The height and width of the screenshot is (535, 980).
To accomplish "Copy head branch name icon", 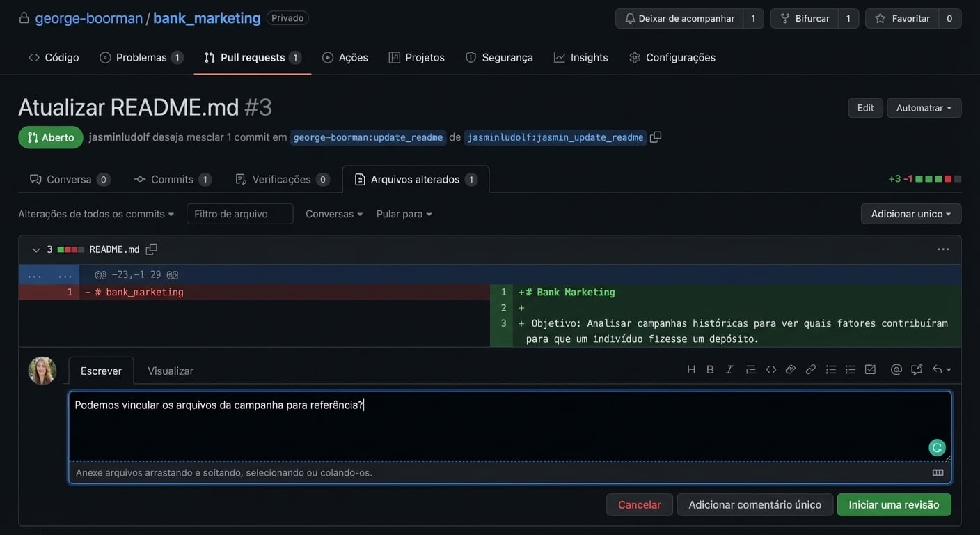I will coord(656,137).
